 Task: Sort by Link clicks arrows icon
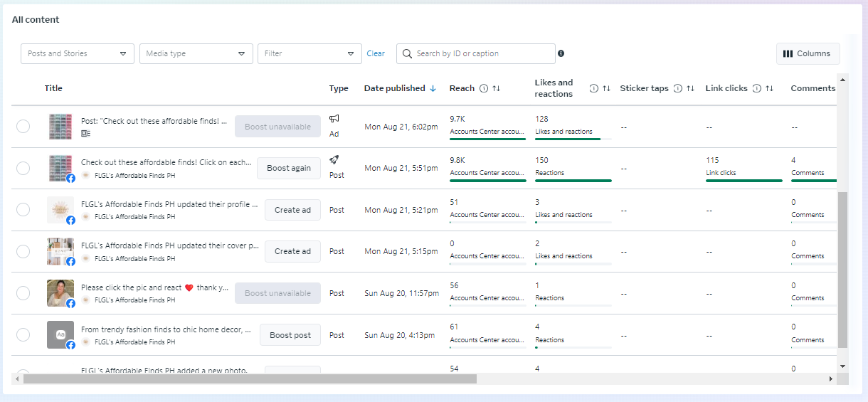coord(769,88)
